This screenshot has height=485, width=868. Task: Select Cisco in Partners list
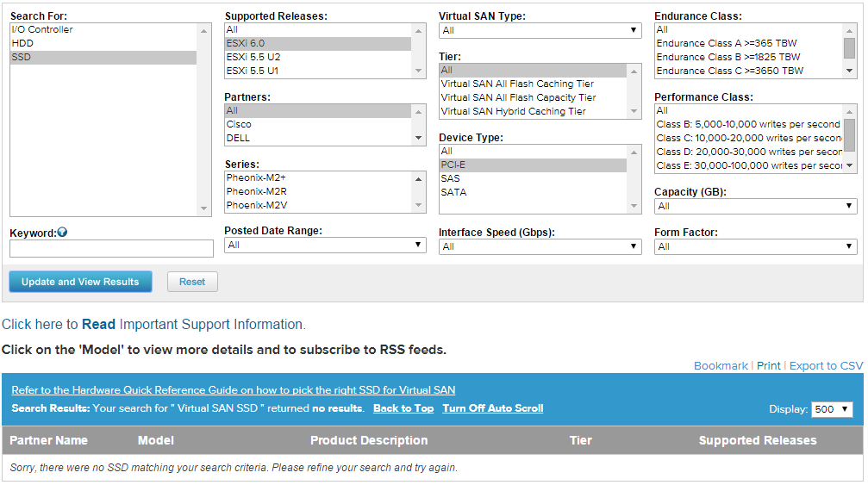pyautogui.click(x=318, y=124)
